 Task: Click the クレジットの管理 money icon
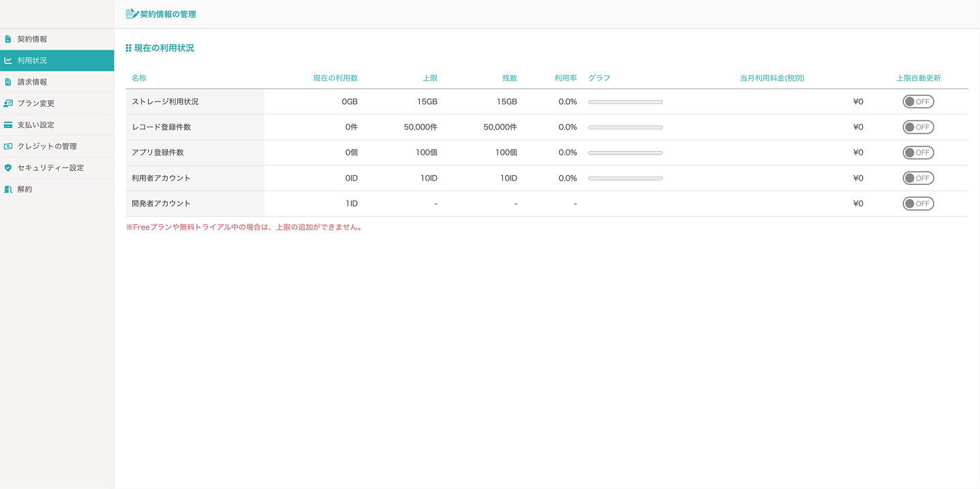pyautogui.click(x=8, y=146)
